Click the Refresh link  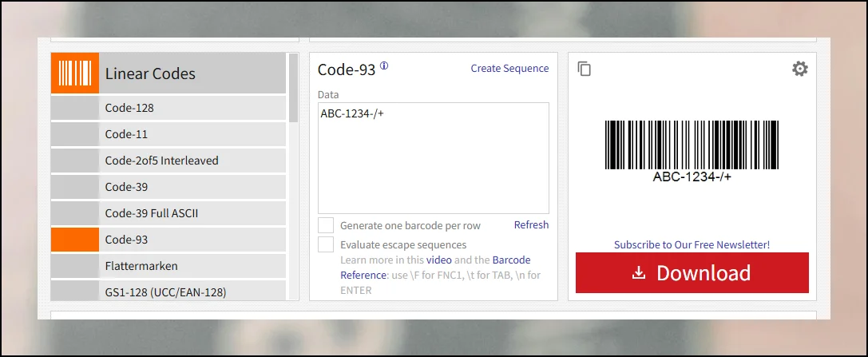point(531,225)
